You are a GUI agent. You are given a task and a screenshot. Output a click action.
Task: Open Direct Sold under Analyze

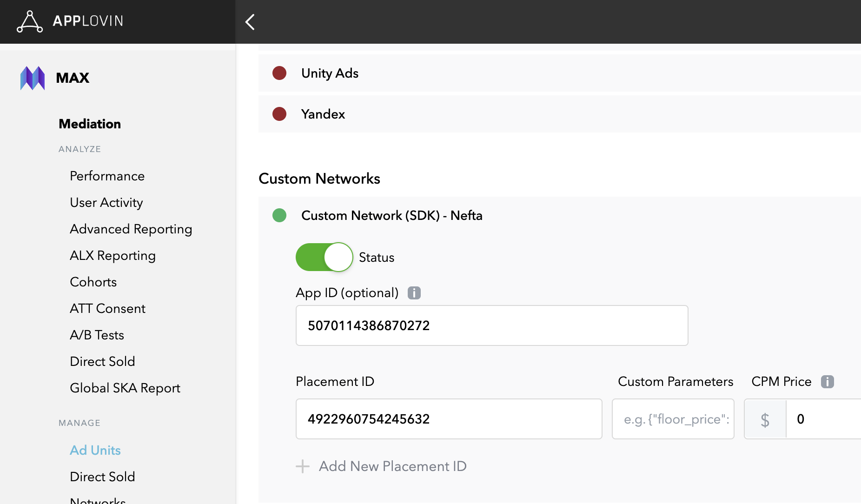tap(103, 361)
